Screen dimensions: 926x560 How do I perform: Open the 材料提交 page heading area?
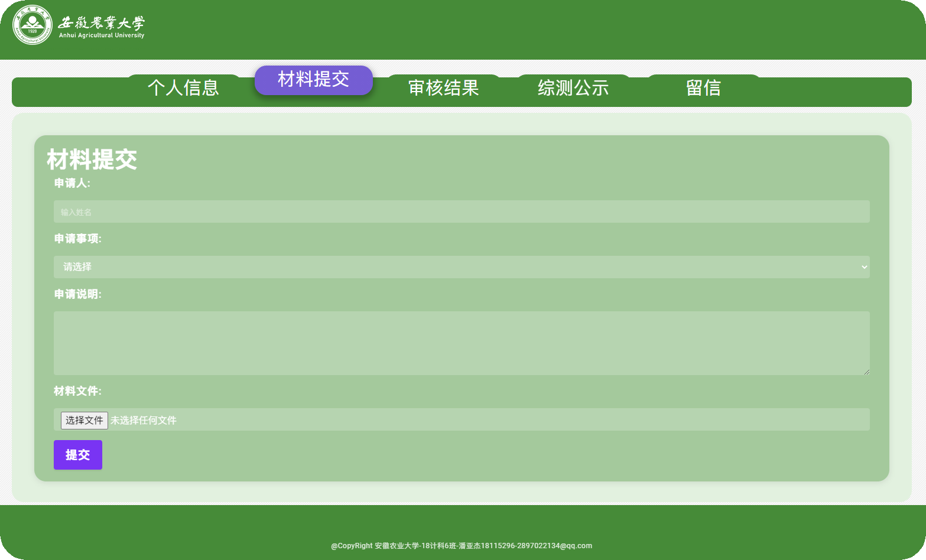tap(92, 159)
